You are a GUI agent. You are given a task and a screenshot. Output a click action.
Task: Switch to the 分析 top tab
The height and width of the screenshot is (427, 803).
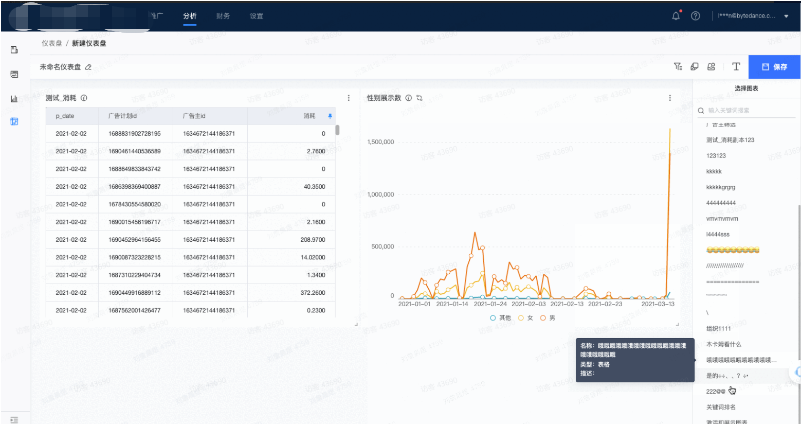pyautogui.click(x=190, y=16)
